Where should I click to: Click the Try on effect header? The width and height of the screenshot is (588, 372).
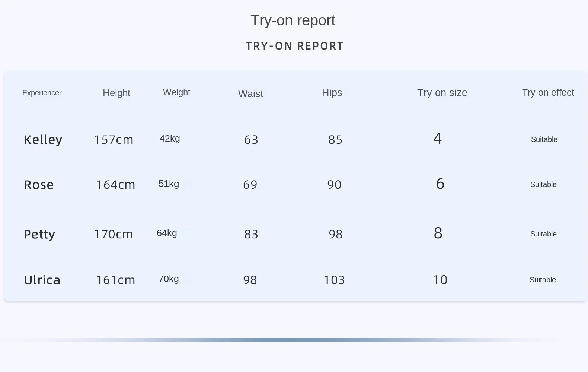tap(548, 93)
